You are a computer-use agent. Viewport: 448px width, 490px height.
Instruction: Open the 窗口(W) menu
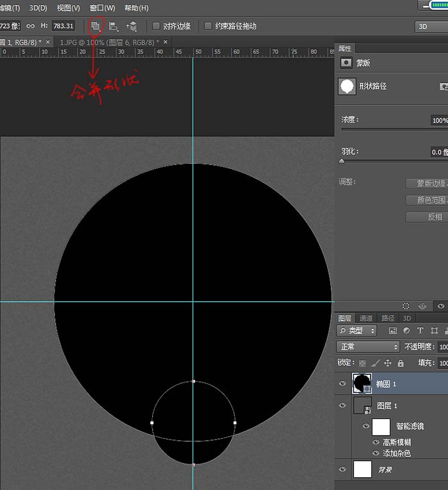point(102,8)
